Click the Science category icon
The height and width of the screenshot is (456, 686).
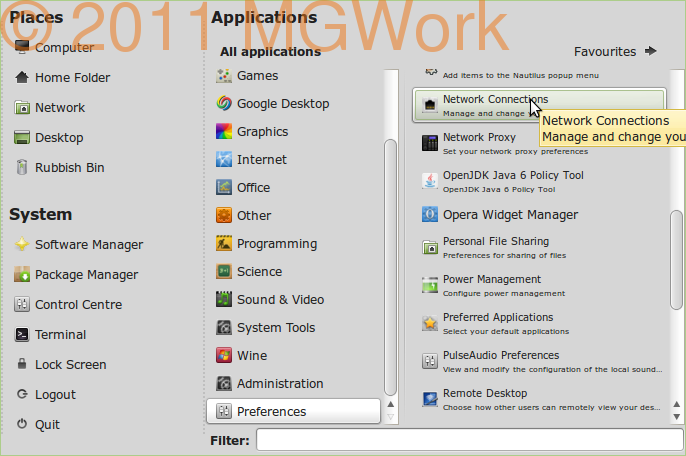pos(224,271)
